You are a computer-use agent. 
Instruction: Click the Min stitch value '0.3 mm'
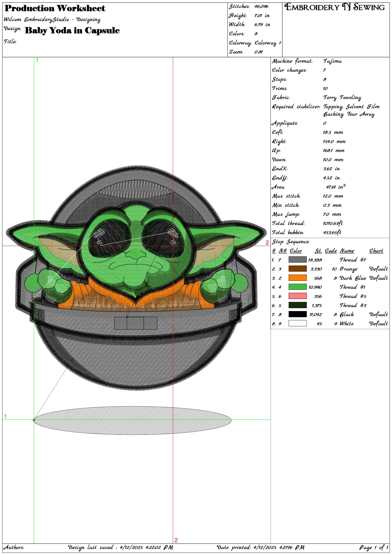tap(332, 206)
